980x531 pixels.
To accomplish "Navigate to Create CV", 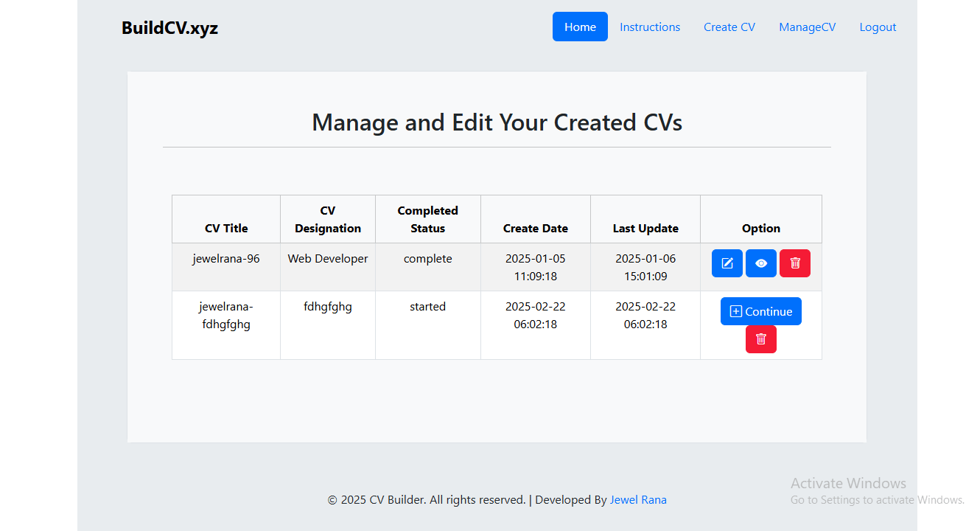I will click(x=729, y=27).
